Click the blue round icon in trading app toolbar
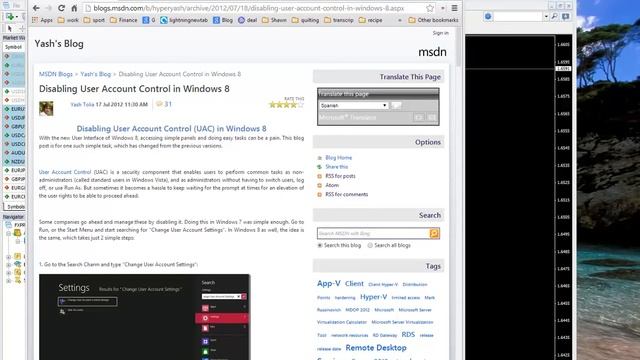Image resolution: width=640 pixels, height=360 pixels. click(x=488, y=16)
